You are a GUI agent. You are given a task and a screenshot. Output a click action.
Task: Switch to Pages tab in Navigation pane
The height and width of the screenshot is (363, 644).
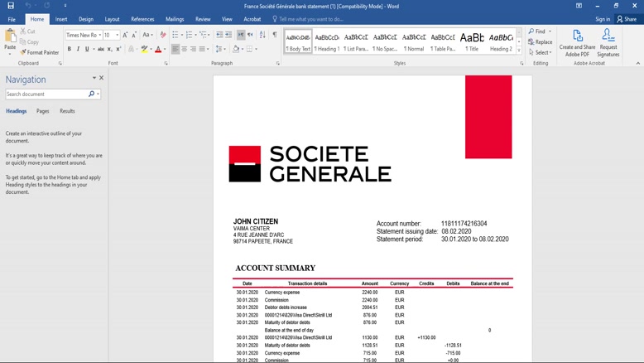42,111
